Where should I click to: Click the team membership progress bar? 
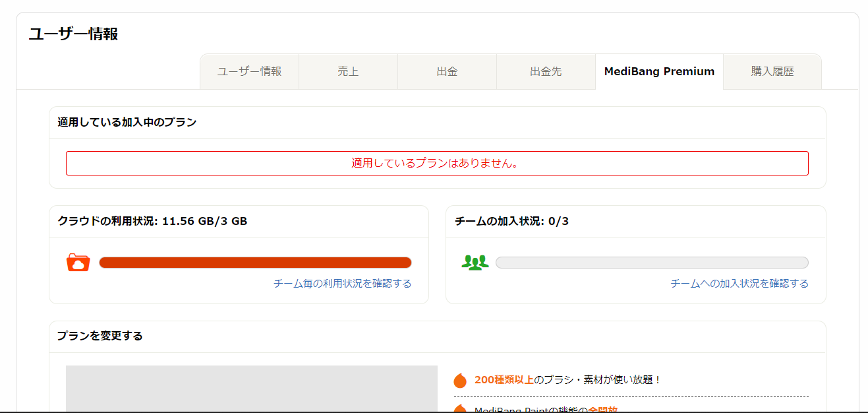pos(652,263)
